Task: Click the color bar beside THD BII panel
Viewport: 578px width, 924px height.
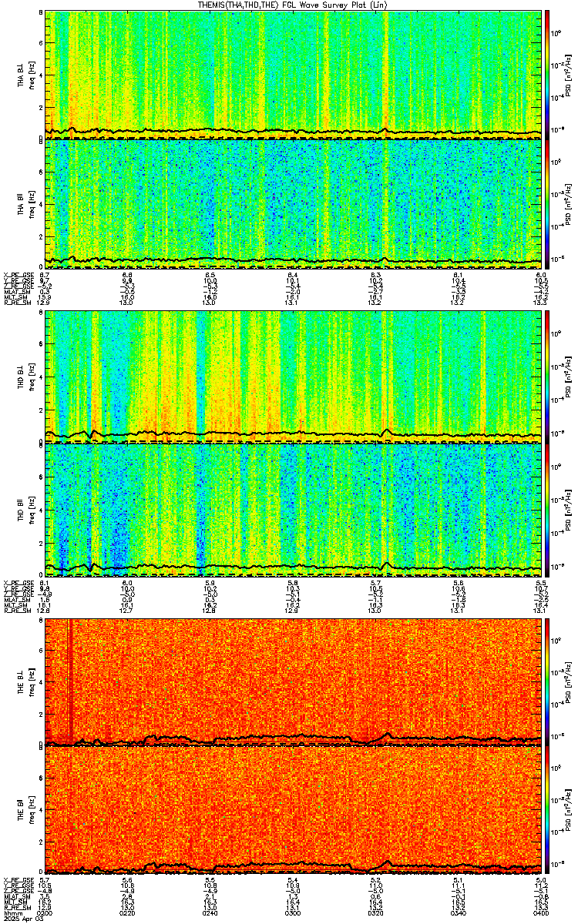Action: point(547,509)
